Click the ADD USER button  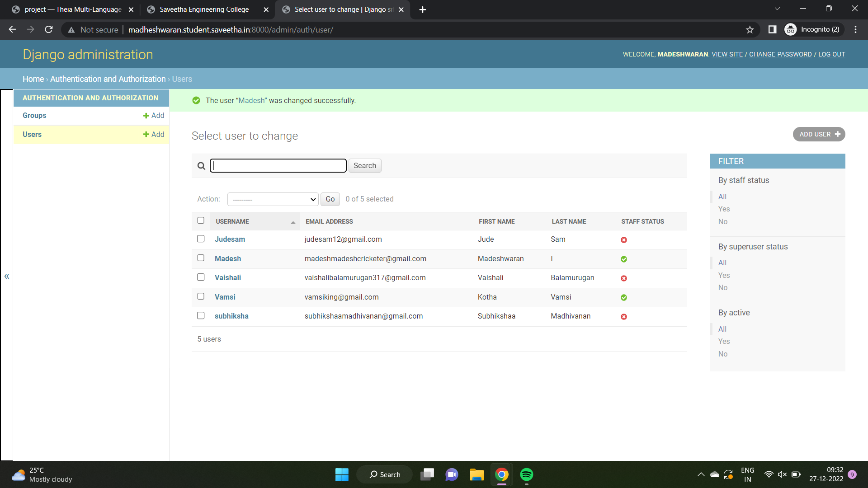[818, 134]
